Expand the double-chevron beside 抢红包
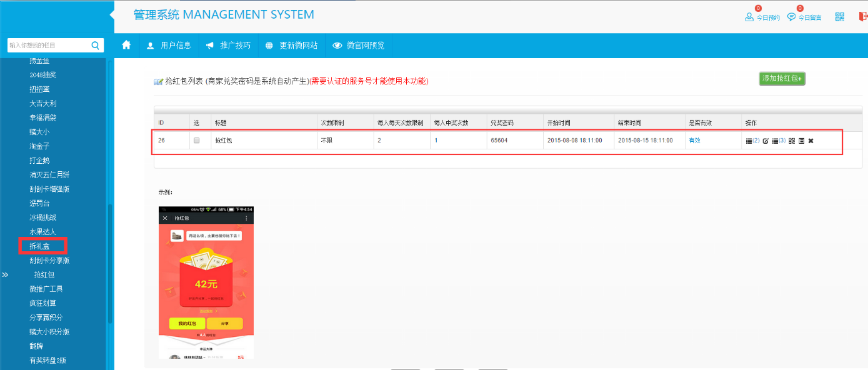The height and width of the screenshot is (370, 868). (x=5, y=274)
